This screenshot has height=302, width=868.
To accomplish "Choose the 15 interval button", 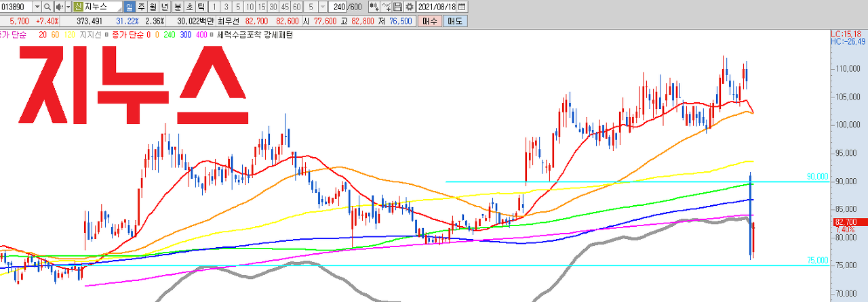I will [262, 7].
